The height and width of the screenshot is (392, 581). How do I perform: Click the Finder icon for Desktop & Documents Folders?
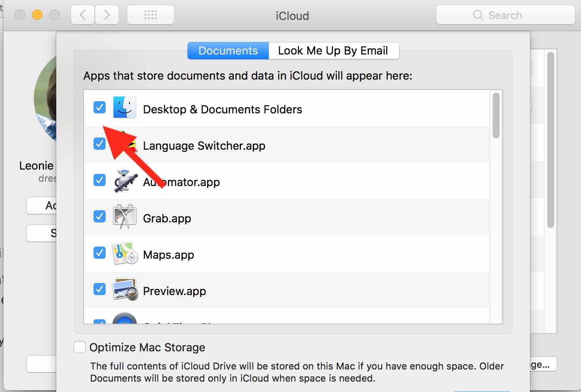point(125,107)
